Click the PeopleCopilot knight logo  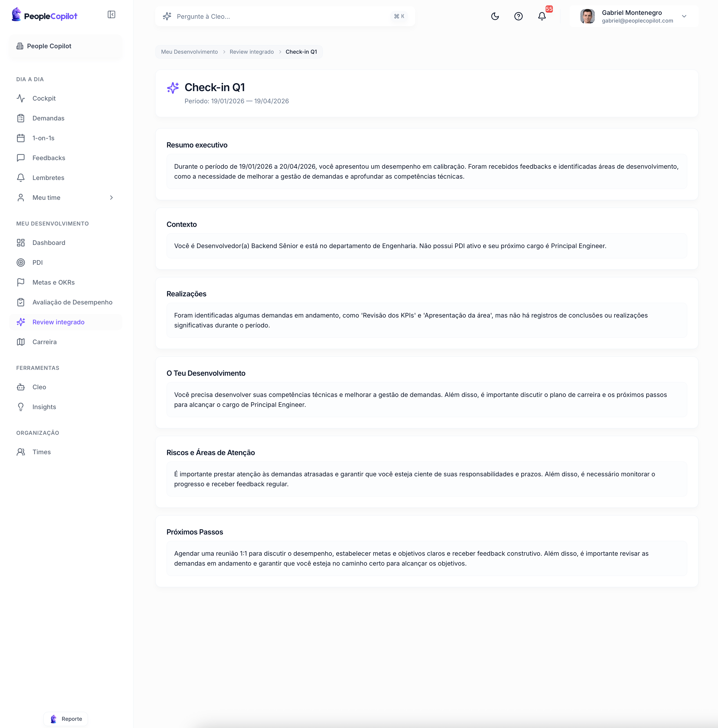click(x=16, y=15)
